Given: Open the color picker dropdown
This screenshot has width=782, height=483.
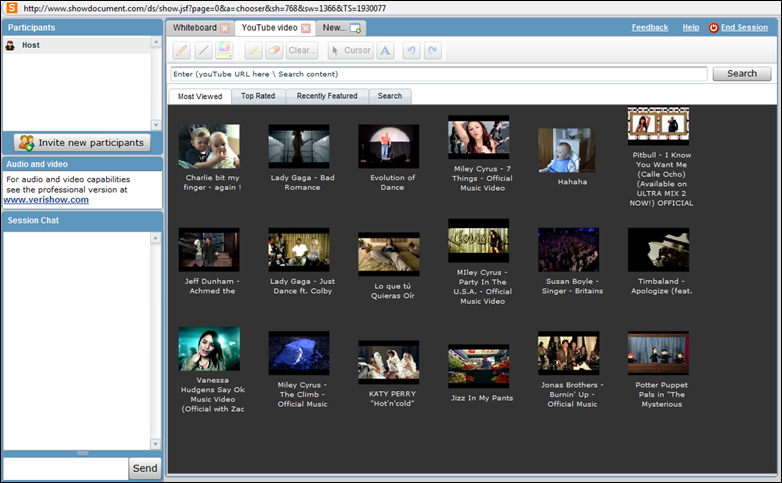Looking at the screenshot, I should tap(224, 50).
